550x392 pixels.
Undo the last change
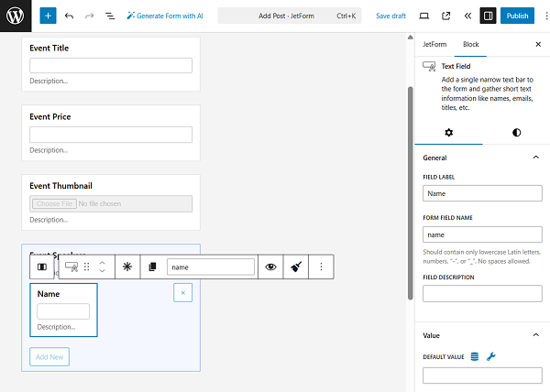coord(69,16)
